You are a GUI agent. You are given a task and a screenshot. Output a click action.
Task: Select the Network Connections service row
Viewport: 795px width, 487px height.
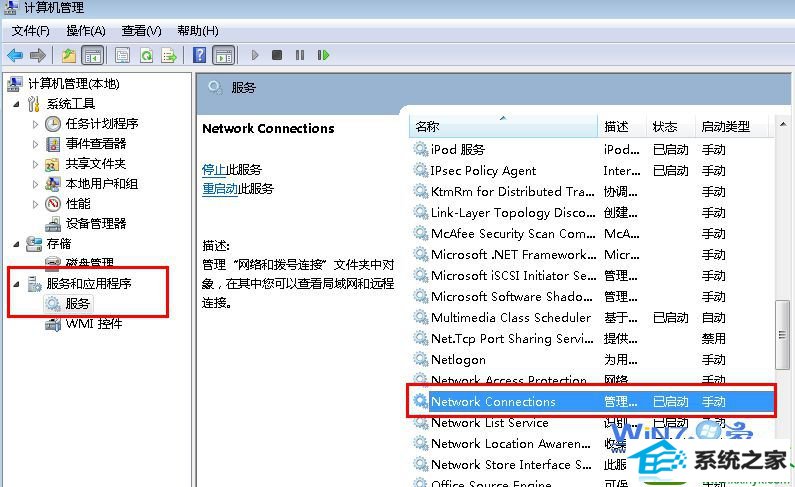[592, 402]
